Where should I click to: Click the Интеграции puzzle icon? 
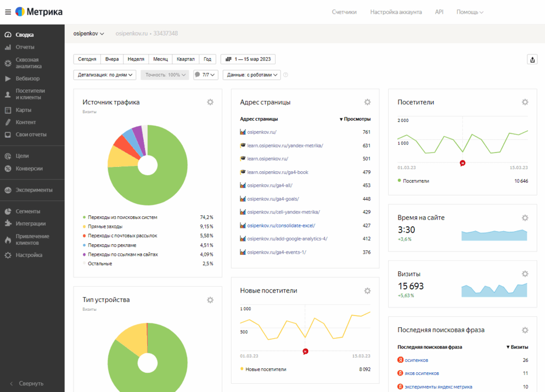tap(8, 223)
